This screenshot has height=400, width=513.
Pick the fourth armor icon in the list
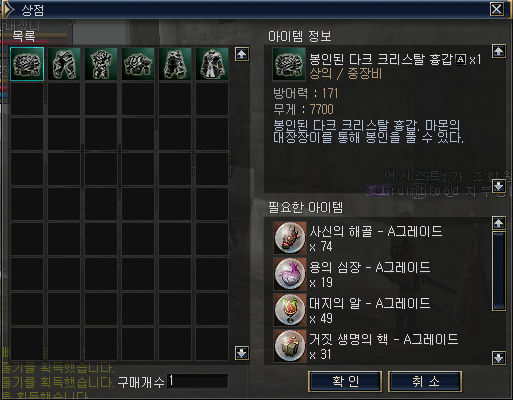138,64
